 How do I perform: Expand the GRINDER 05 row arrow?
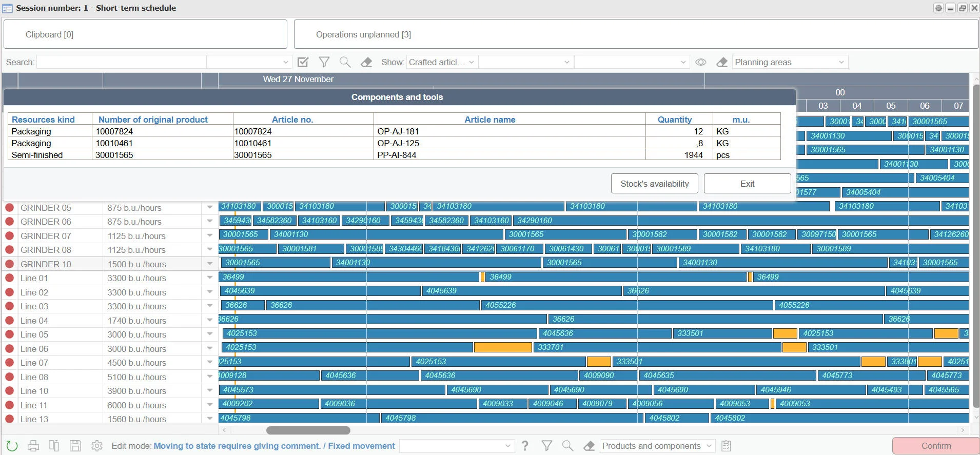pyautogui.click(x=210, y=207)
